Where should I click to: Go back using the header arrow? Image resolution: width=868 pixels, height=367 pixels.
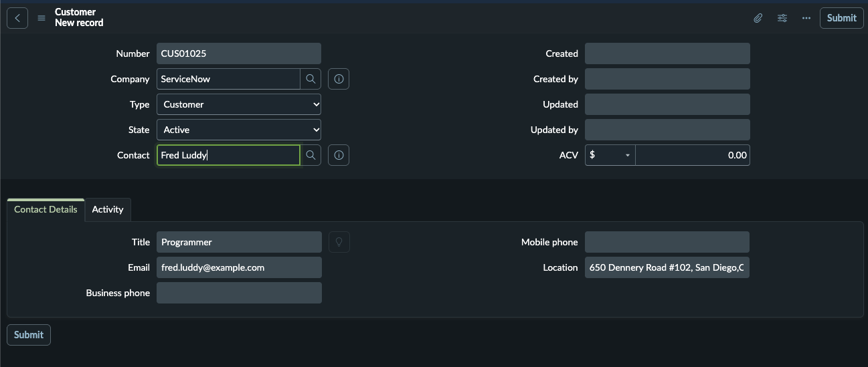(x=17, y=18)
